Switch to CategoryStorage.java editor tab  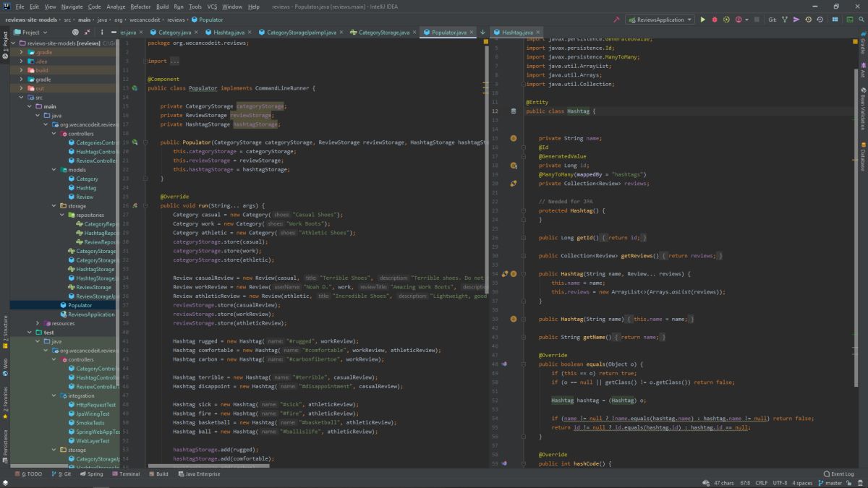click(x=384, y=33)
